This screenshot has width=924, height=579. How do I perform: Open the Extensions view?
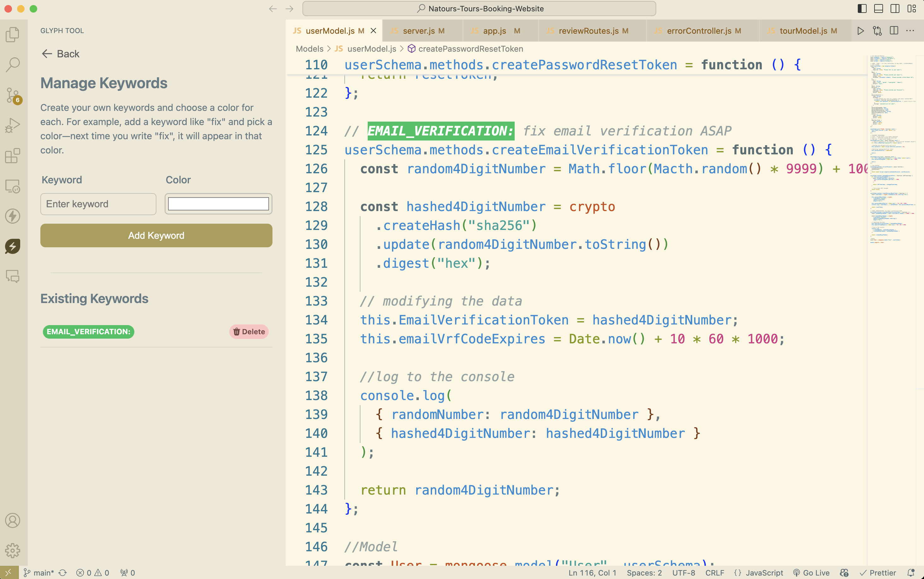[13, 156]
